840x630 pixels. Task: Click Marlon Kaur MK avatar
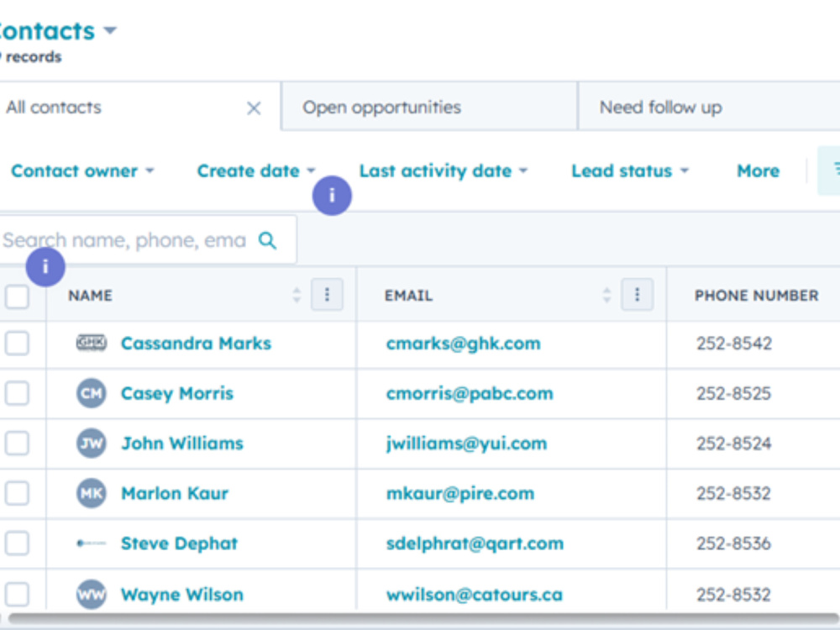click(x=91, y=493)
